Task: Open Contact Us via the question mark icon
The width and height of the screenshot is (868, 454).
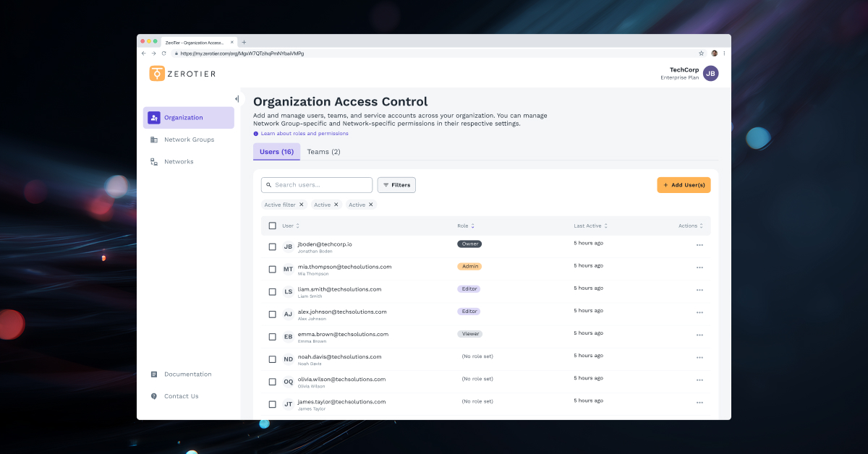Action: pos(154,395)
